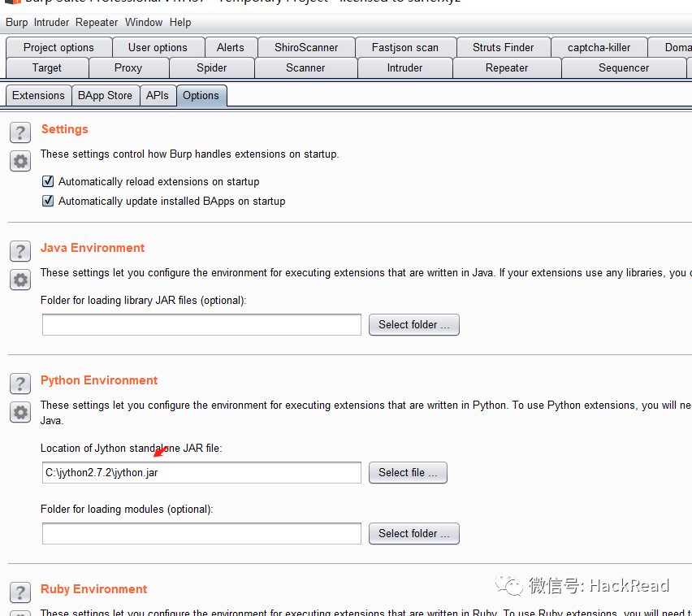Click the Java Environment heading

click(93, 248)
